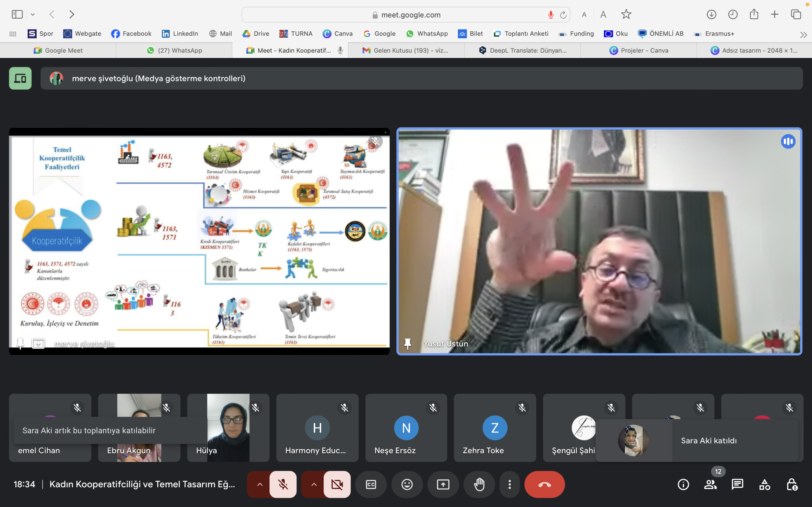Open the chat panel icon
This screenshot has height=507, width=812.
pyautogui.click(x=737, y=484)
